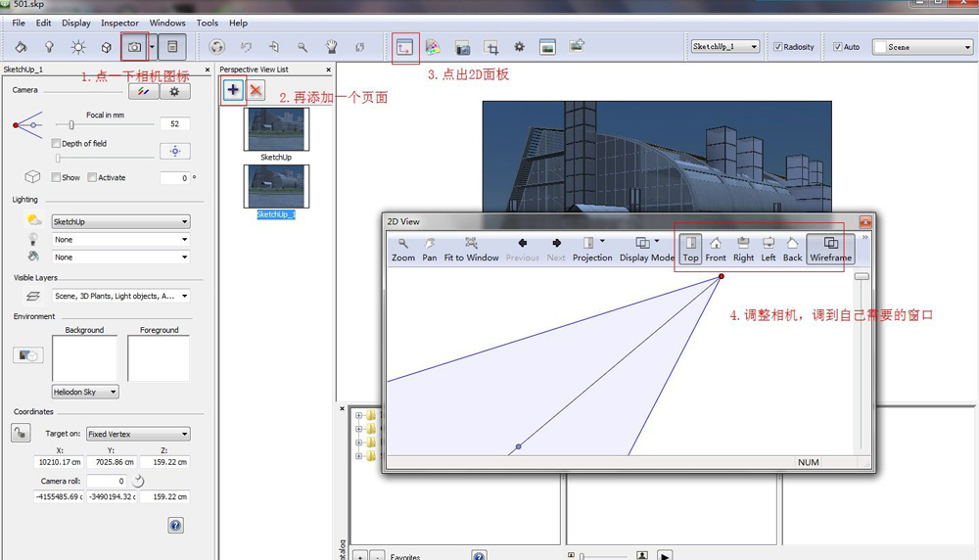
Task: Select the SketchUp_1 view thumbnail
Action: point(276,186)
